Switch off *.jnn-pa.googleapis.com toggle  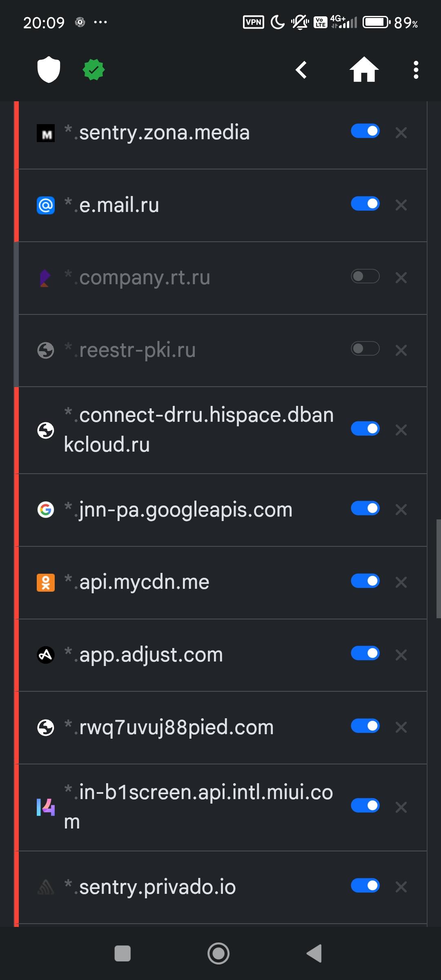click(x=365, y=508)
